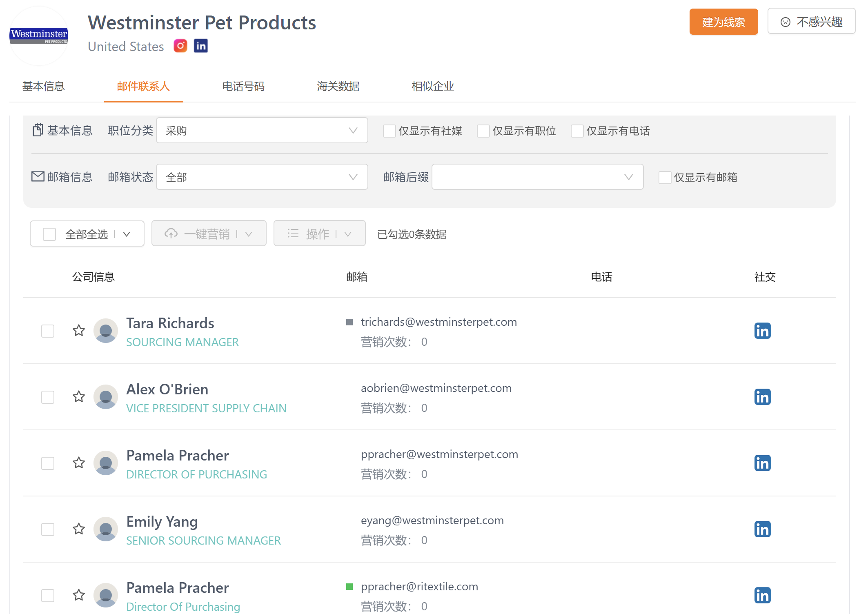Screen dimensions: 868x614
Task: Click email ppracher@westminsterpet.com
Action: [x=440, y=454]
